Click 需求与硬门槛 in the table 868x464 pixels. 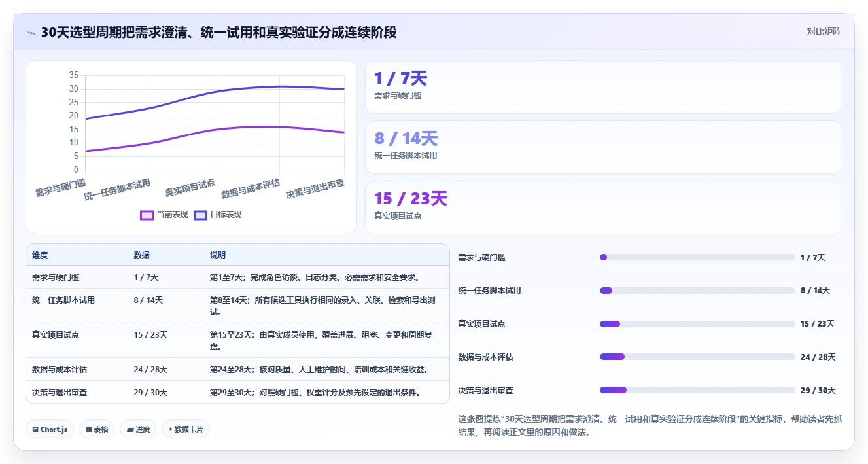pos(56,277)
